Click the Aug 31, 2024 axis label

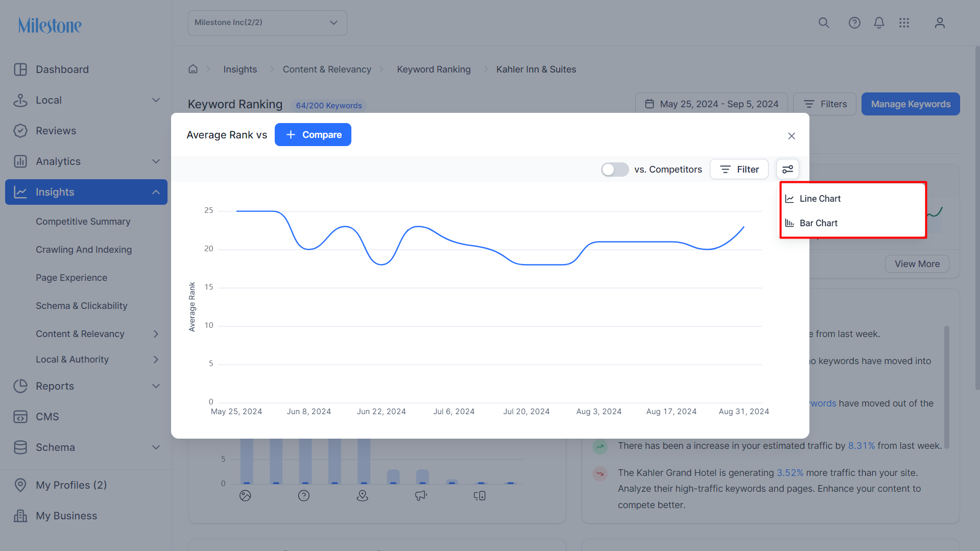click(x=744, y=412)
